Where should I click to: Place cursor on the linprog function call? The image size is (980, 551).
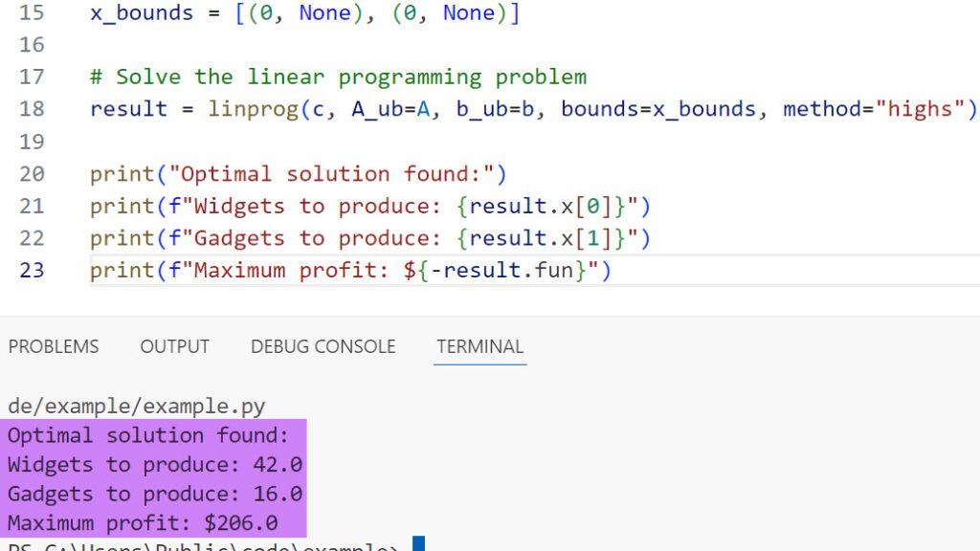(x=253, y=109)
